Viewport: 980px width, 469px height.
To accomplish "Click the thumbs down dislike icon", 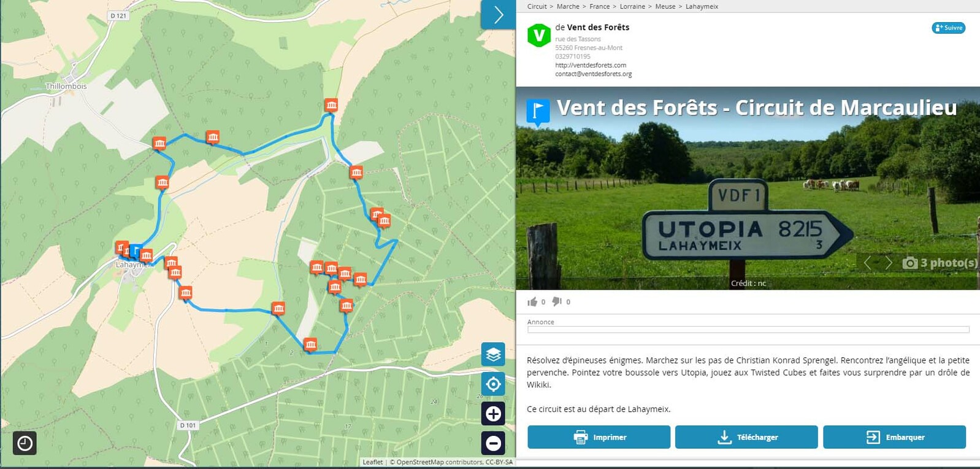I will click(x=557, y=301).
